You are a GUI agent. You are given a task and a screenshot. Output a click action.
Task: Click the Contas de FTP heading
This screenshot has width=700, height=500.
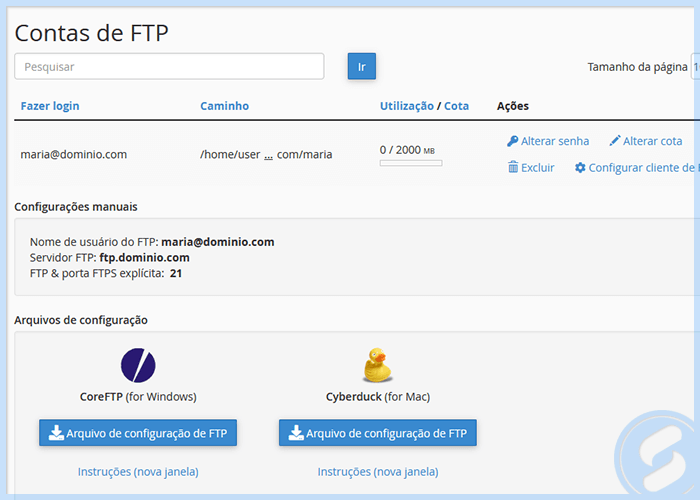point(92,33)
